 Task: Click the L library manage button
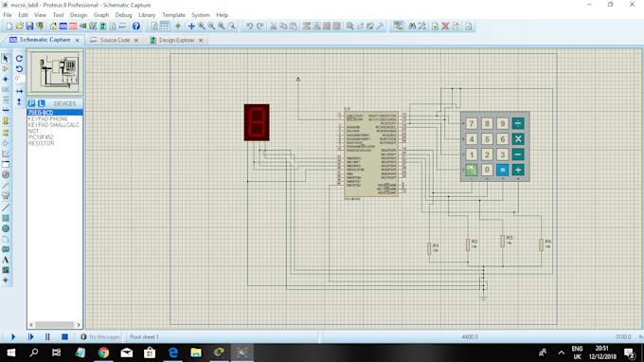click(41, 103)
